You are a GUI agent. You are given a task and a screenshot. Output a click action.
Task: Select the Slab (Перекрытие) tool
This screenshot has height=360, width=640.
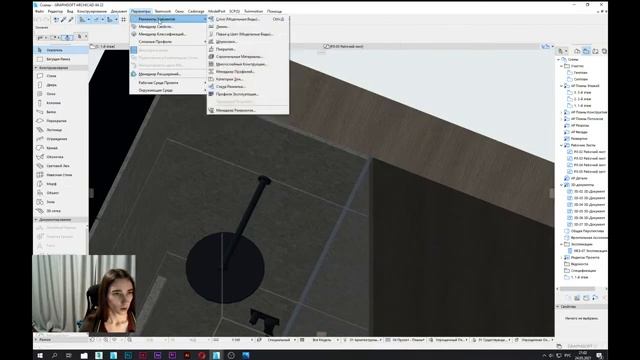click(x=60, y=121)
